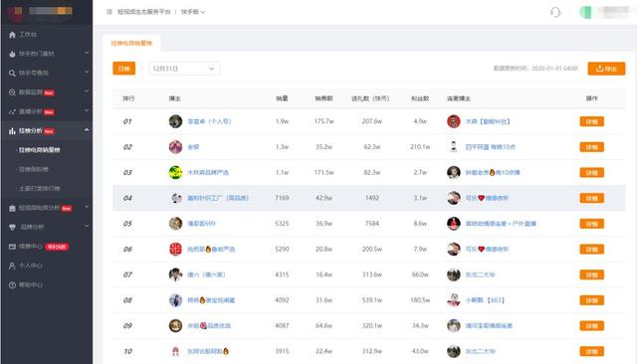This screenshot has height=364, width=637.
Task: Expand the diamond brand analysis chevron
Action: [x=87, y=226]
